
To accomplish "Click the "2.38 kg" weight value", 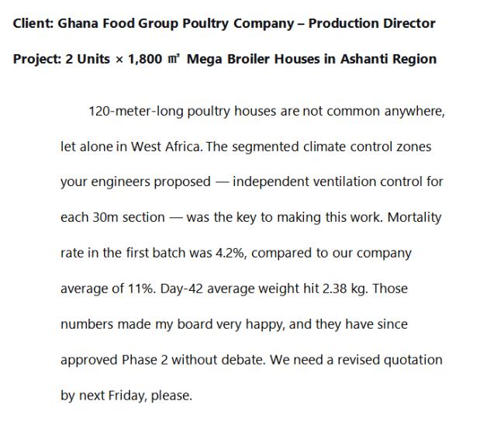I will tap(343, 289).
